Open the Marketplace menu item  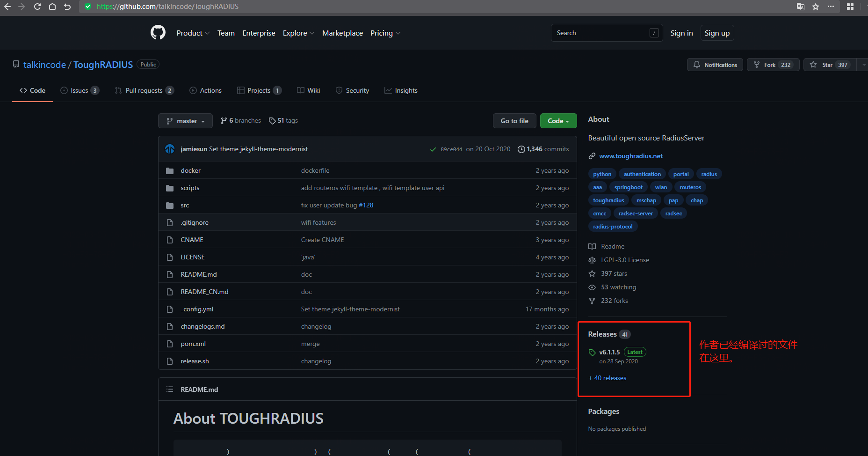(342, 33)
